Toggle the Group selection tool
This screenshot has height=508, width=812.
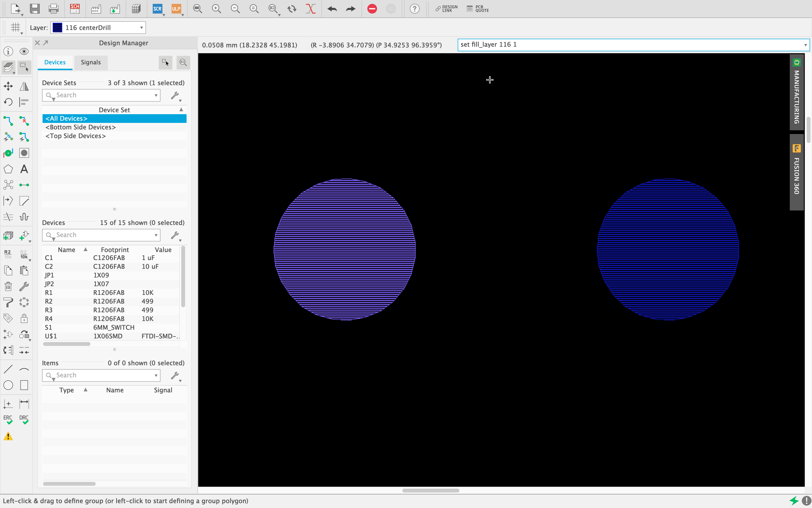pyautogui.click(x=24, y=67)
